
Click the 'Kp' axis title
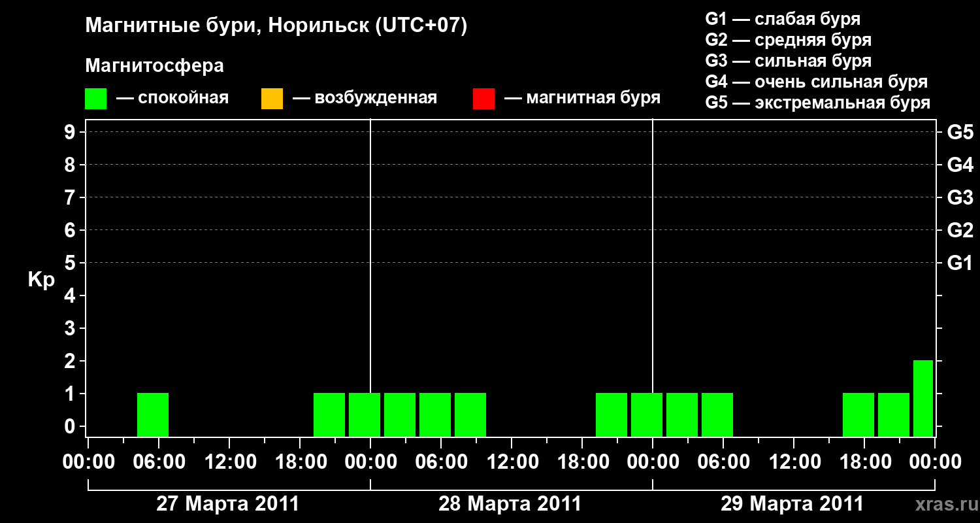(41, 280)
